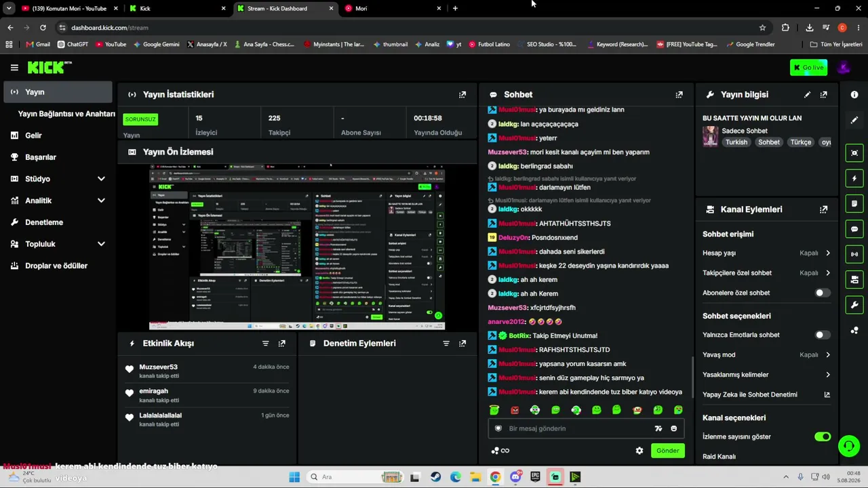The height and width of the screenshot is (488, 868).
Task: Open Yapay Zeka ile Sohbet Denetimi link
Action: coord(766,394)
